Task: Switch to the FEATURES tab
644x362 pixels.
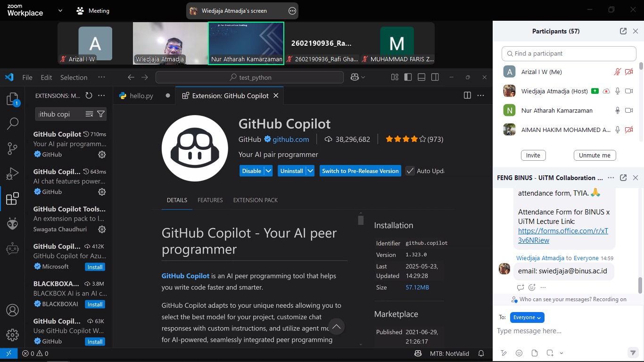Action: coord(210,200)
